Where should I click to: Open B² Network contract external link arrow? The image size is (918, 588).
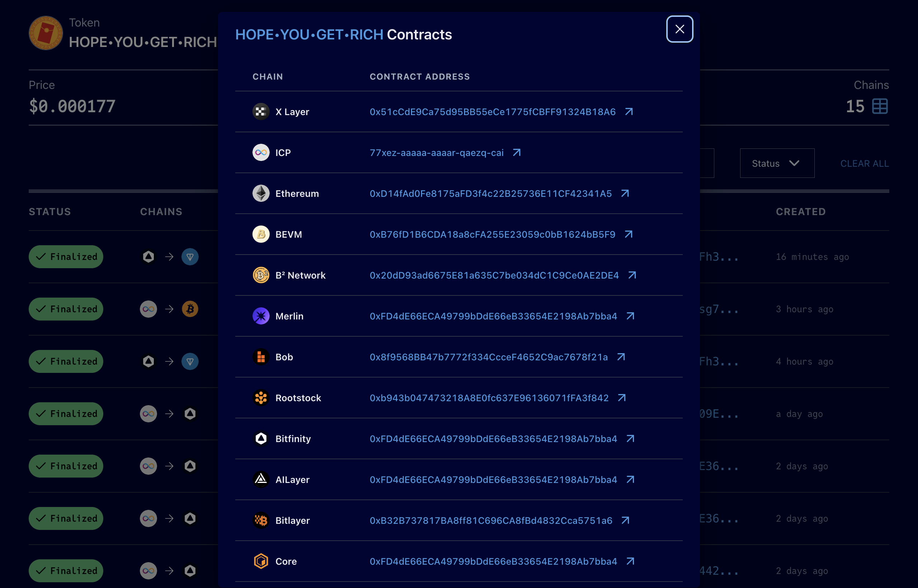[632, 275]
